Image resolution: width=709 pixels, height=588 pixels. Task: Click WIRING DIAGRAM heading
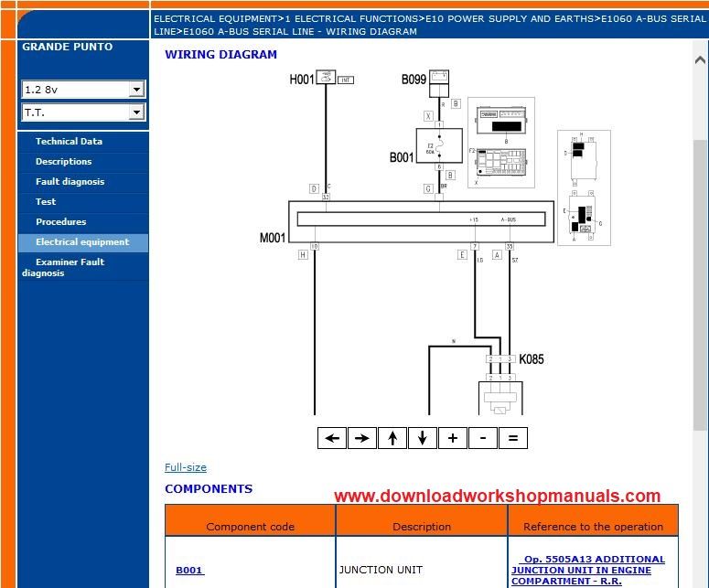tap(220, 55)
